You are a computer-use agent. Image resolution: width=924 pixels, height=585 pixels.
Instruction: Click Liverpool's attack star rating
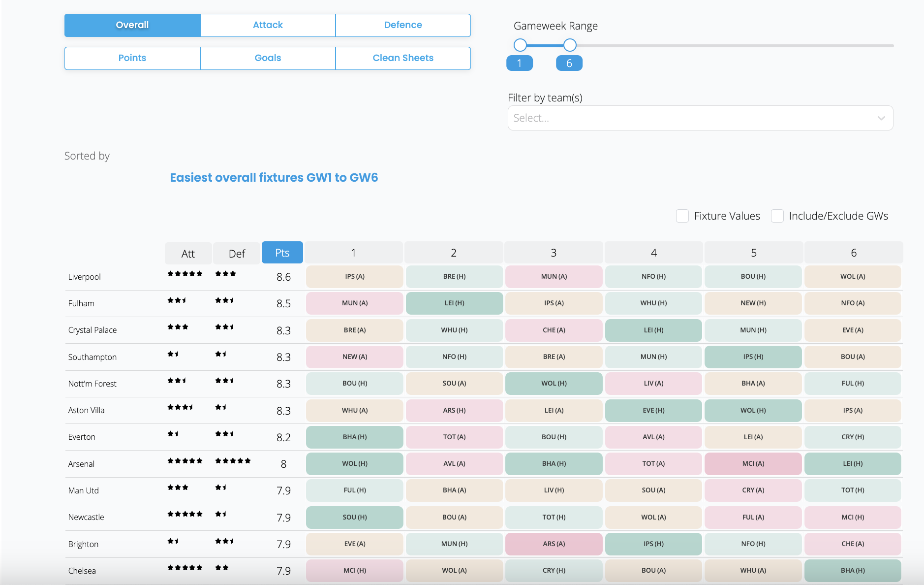coord(185,274)
